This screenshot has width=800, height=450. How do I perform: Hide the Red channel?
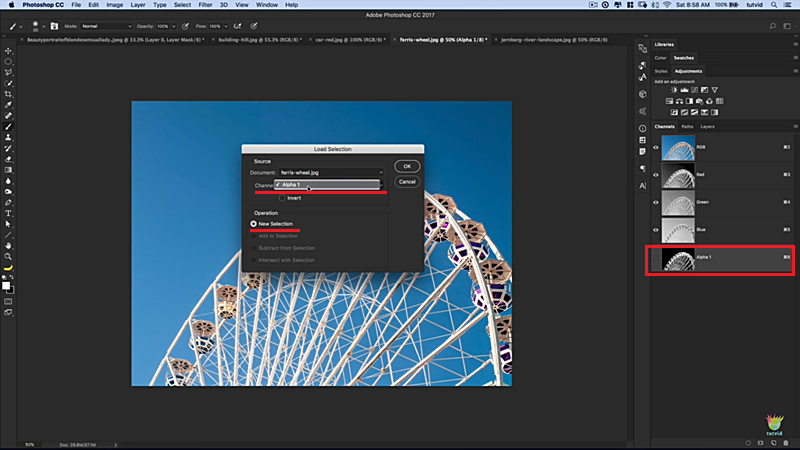(x=656, y=175)
